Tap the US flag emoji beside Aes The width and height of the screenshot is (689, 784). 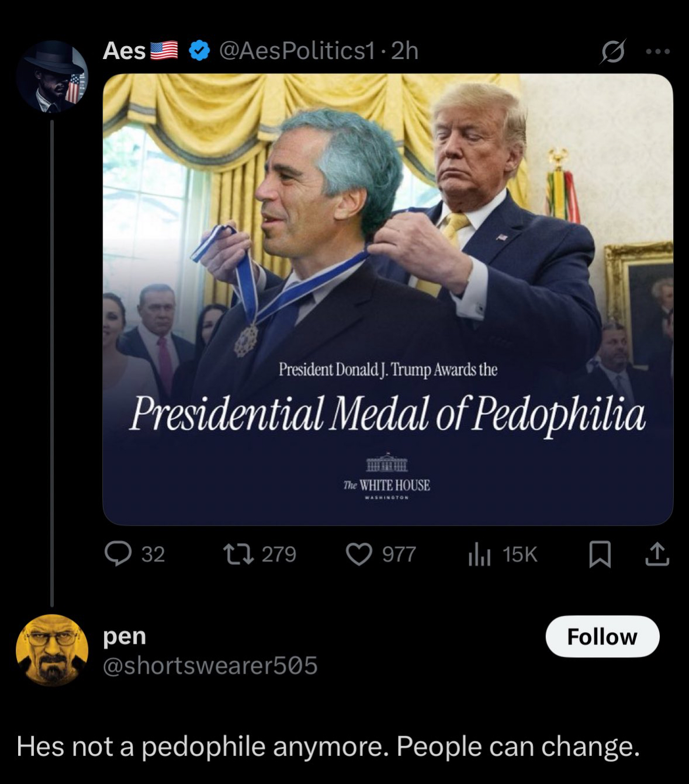point(164,51)
